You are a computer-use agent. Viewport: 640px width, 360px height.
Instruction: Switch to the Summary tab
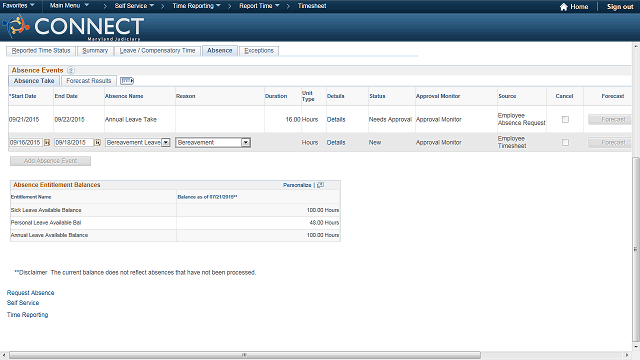(x=95, y=51)
